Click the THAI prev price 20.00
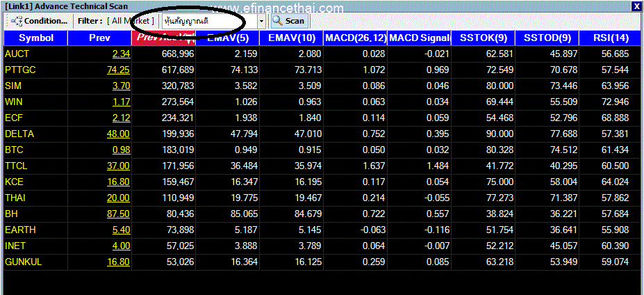The height and width of the screenshot is (295, 644). (x=118, y=198)
